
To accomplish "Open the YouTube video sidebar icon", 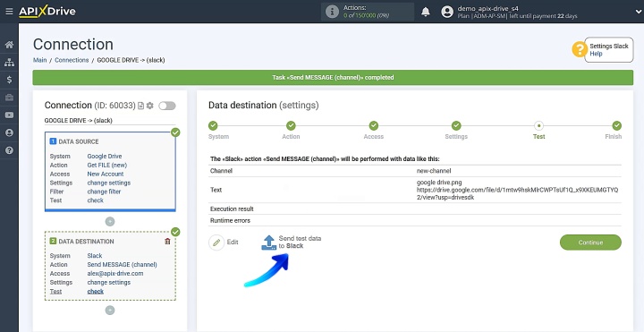I will [x=9, y=115].
